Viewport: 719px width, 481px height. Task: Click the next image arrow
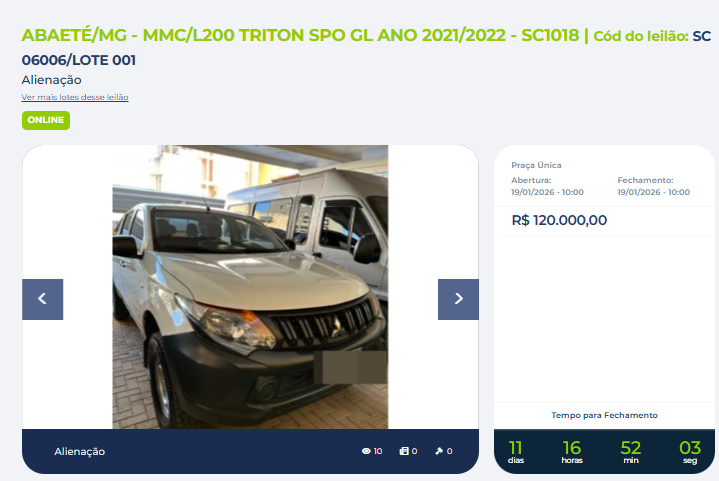pyautogui.click(x=458, y=299)
